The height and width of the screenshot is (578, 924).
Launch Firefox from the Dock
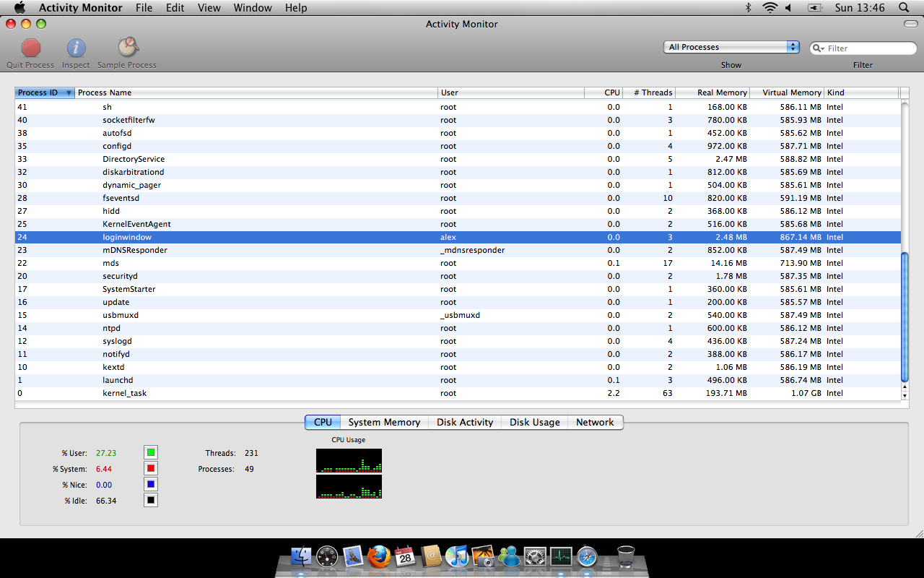tap(379, 556)
